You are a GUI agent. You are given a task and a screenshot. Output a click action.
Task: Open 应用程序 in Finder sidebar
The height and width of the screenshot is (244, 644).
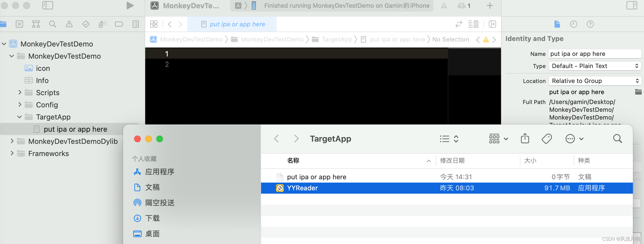click(154, 172)
